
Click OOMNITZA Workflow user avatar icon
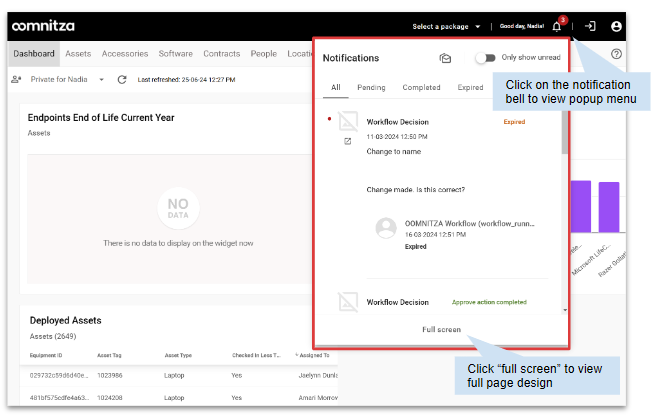(x=386, y=228)
